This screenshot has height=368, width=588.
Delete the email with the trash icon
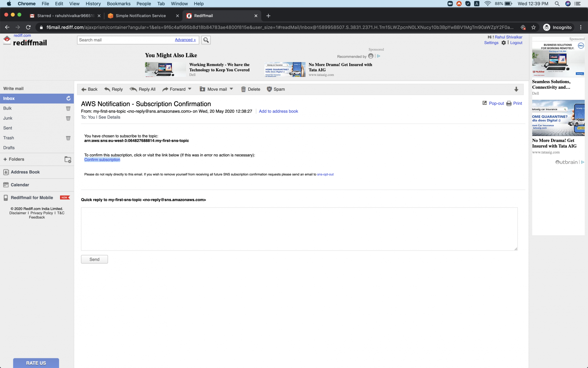pyautogui.click(x=250, y=89)
